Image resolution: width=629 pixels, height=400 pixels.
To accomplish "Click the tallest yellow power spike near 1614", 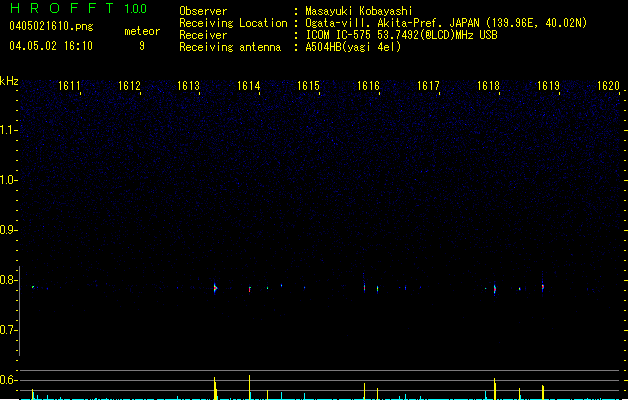I will coord(250,387).
